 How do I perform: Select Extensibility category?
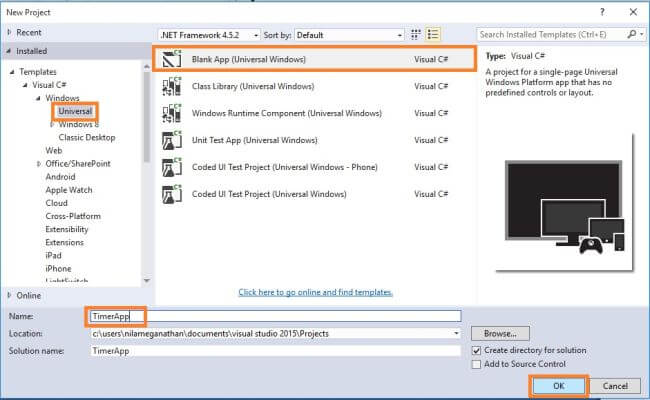click(67, 229)
